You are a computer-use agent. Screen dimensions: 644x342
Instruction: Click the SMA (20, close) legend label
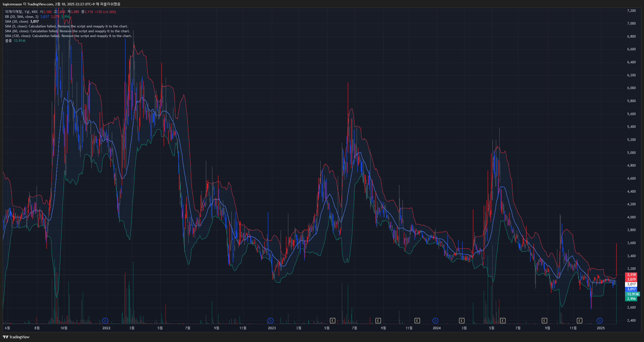coord(16,21)
